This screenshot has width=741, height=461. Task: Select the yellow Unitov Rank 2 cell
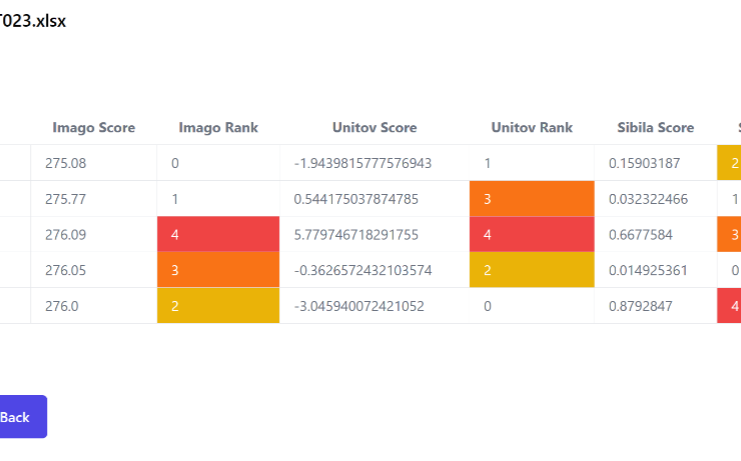(x=532, y=270)
